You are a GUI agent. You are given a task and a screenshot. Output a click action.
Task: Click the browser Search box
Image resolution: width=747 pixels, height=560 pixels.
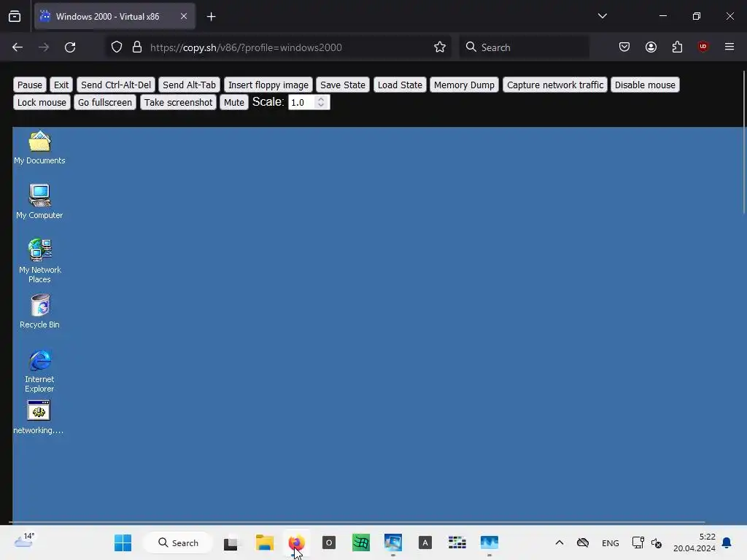coord(524,47)
